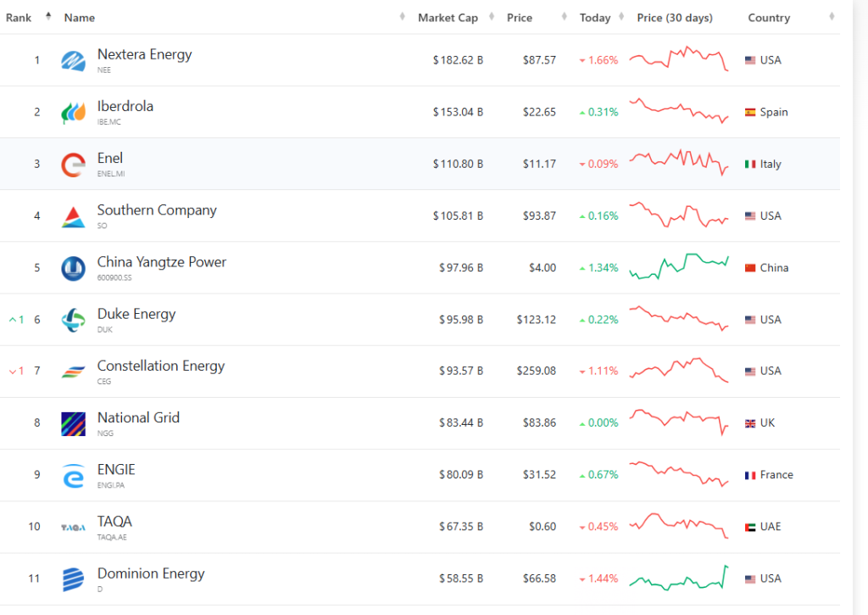The image size is (868, 615).
Task: Click Enel 30-day price chart
Action: click(x=679, y=162)
